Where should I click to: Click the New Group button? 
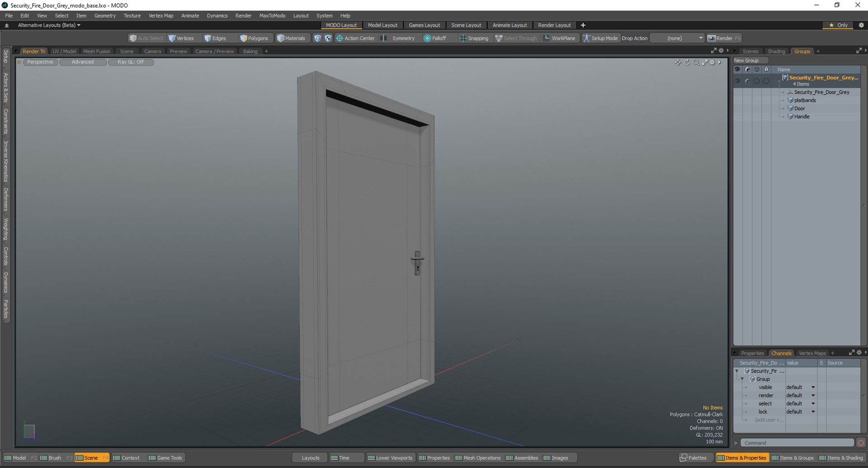(x=750, y=61)
